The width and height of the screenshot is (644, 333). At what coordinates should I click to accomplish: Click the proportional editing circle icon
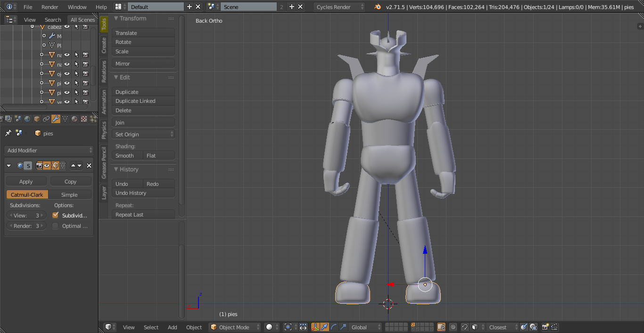pyautogui.click(x=453, y=327)
